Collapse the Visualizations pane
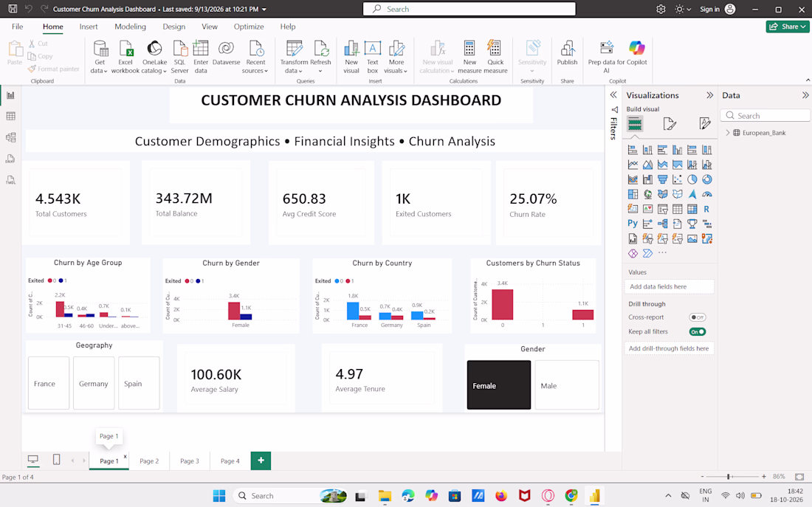 (709, 95)
